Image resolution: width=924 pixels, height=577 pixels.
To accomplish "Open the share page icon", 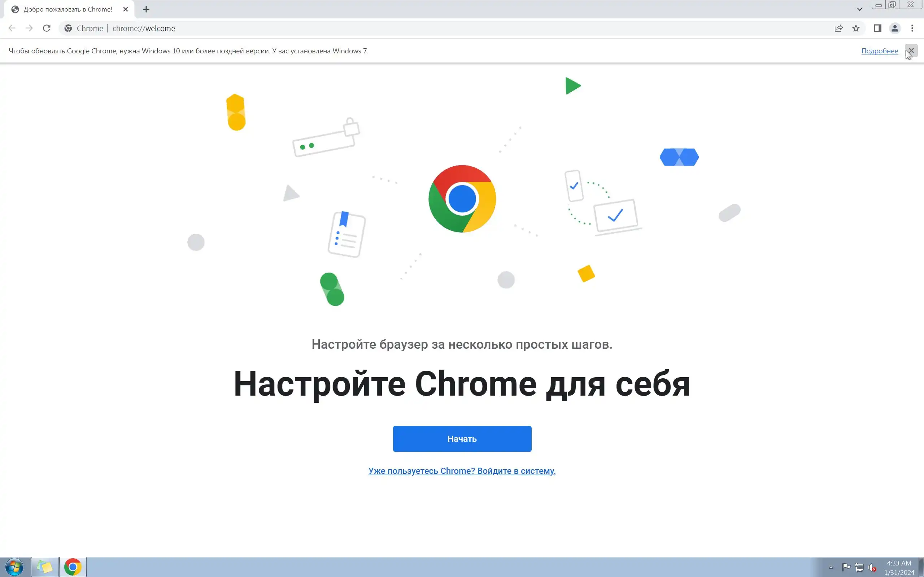I will pyautogui.click(x=838, y=28).
